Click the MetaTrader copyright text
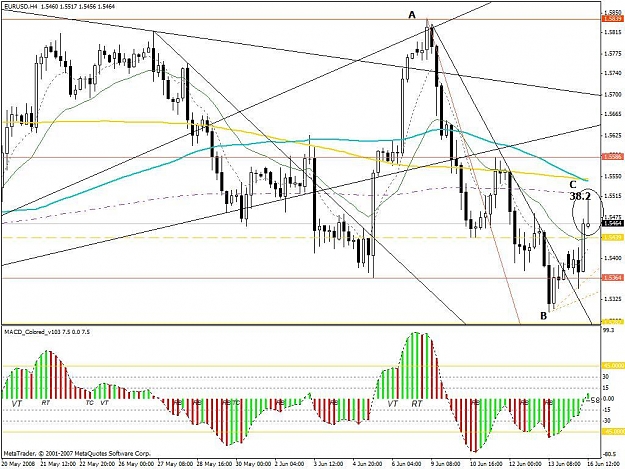 pyautogui.click(x=77, y=453)
